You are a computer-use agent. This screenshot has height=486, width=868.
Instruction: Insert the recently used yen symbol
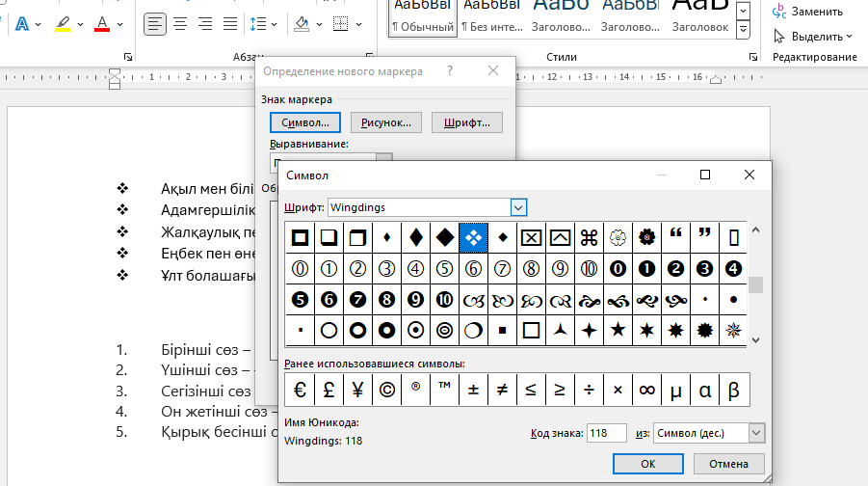click(357, 391)
